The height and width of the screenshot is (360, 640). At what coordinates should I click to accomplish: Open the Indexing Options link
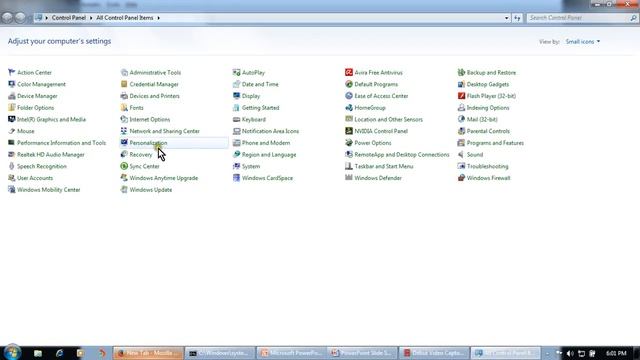488,108
